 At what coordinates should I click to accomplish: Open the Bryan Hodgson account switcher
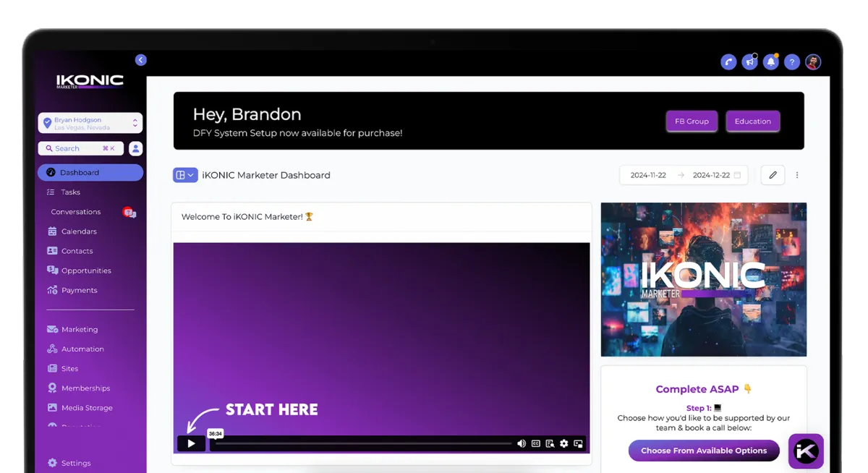coord(90,123)
